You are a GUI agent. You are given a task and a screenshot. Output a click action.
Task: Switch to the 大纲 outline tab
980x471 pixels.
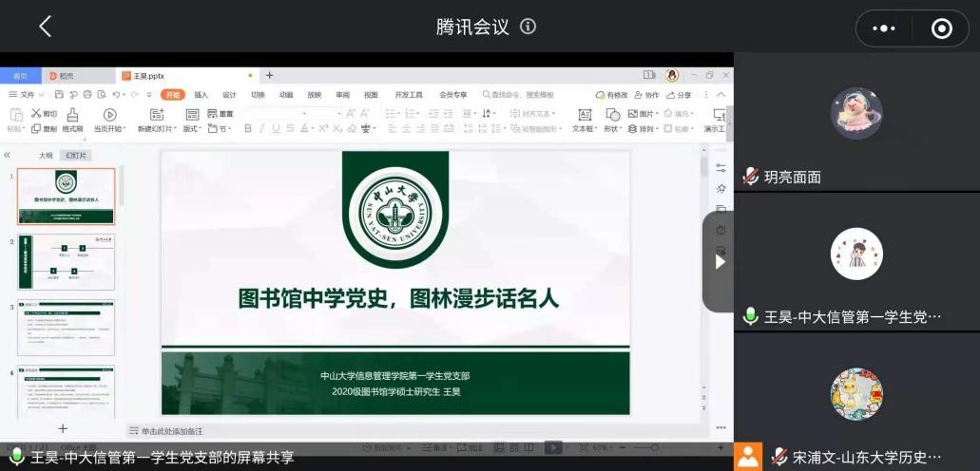coord(46,155)
